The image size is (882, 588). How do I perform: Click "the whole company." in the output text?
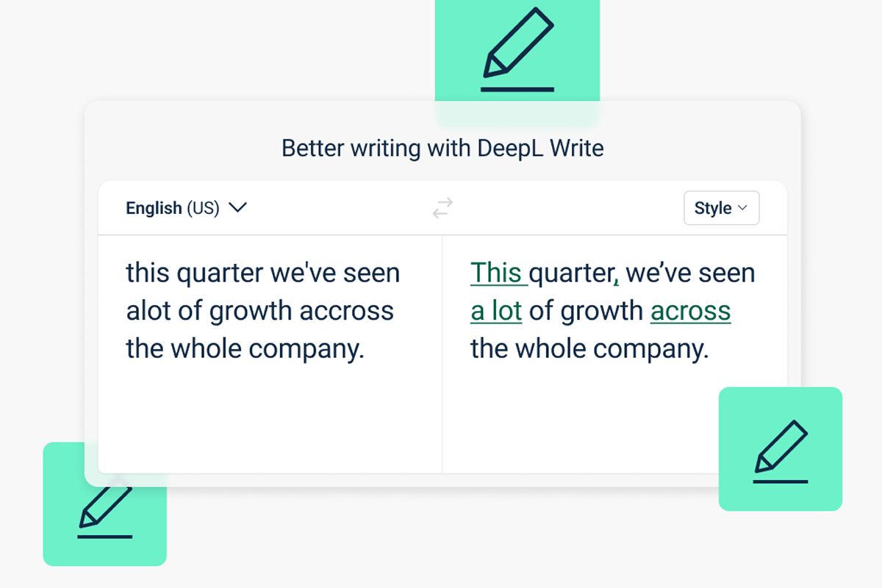[x=589, y=348]
